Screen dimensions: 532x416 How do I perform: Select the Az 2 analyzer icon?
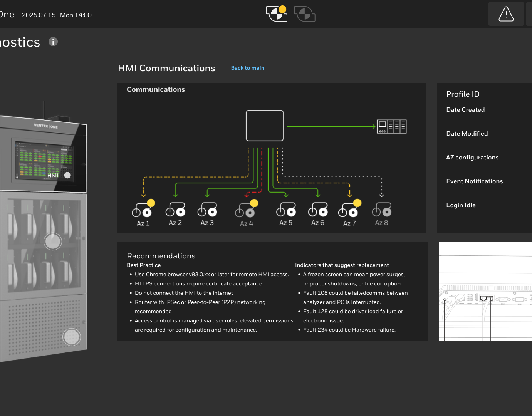(175, 209)
